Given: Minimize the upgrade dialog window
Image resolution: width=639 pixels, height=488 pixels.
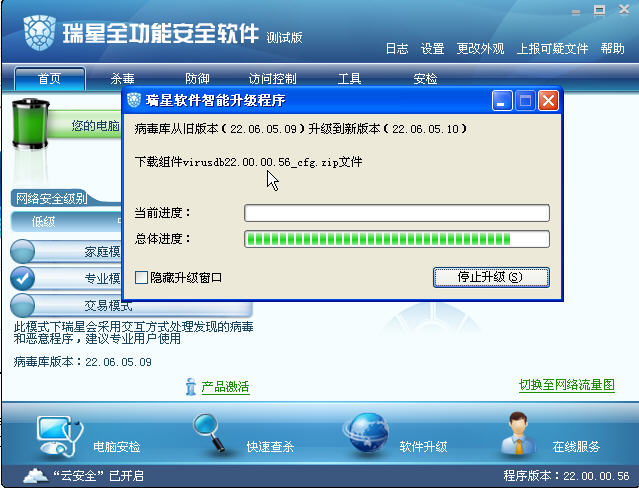Looking at the screenshot, I should pos(502,100).
